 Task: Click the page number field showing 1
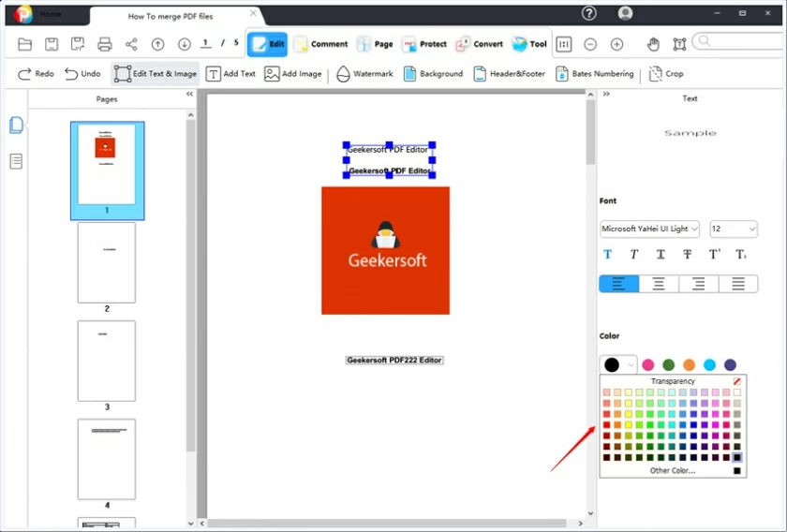tap(206, 43)
